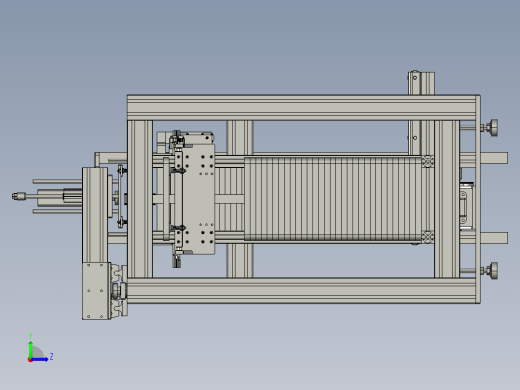Image resolution: width=520 pixels, height=390 pixels.
Task: Pick the vertical extrusion protruding above frame
Action: tap(421, 83)
